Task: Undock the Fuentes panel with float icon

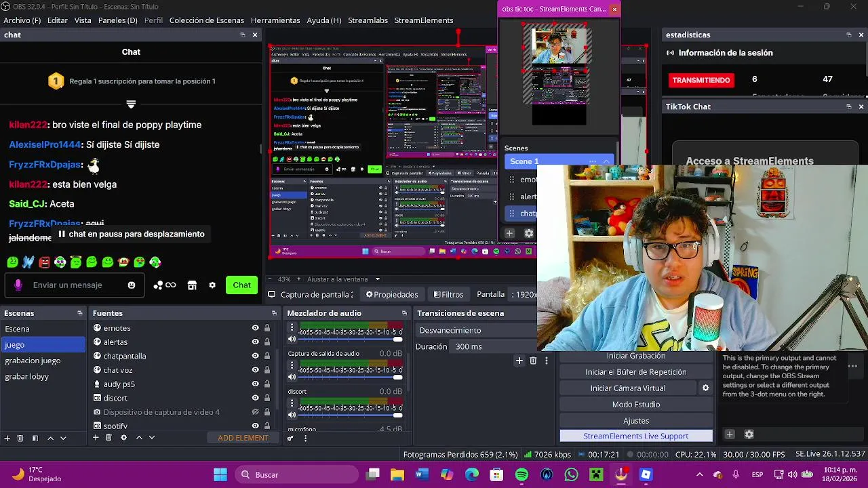Action: 274,313
